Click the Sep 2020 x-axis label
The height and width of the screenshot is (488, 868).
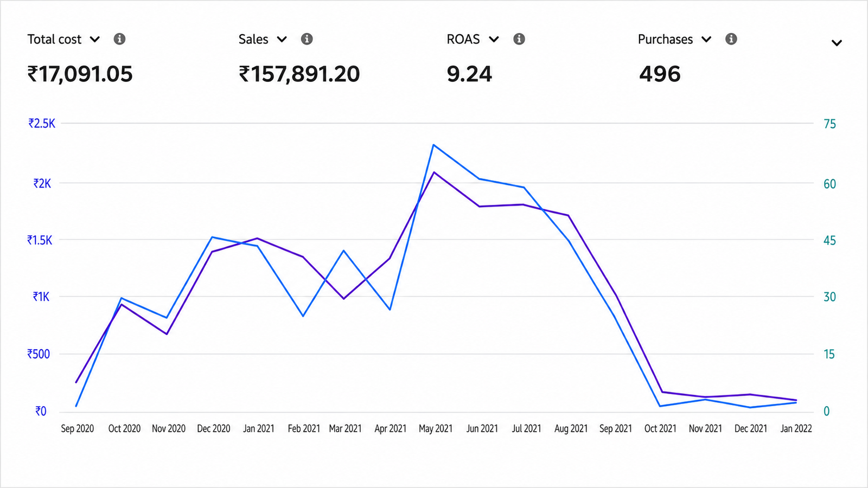[x=77, y=428]
